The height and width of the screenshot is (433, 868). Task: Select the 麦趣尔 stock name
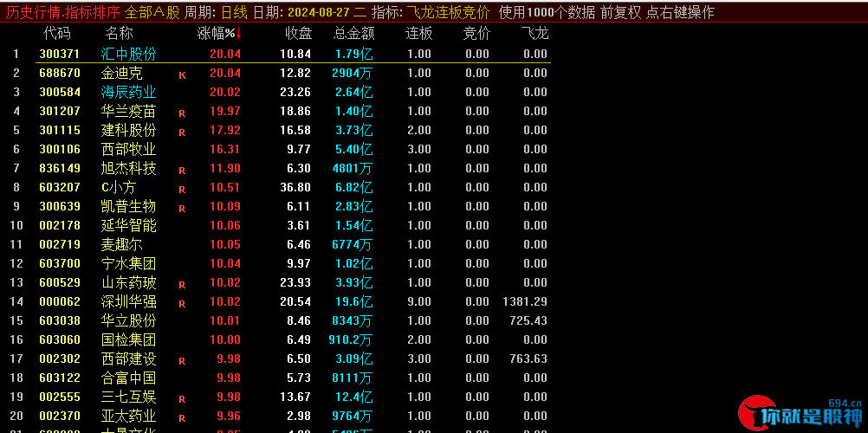122,245
